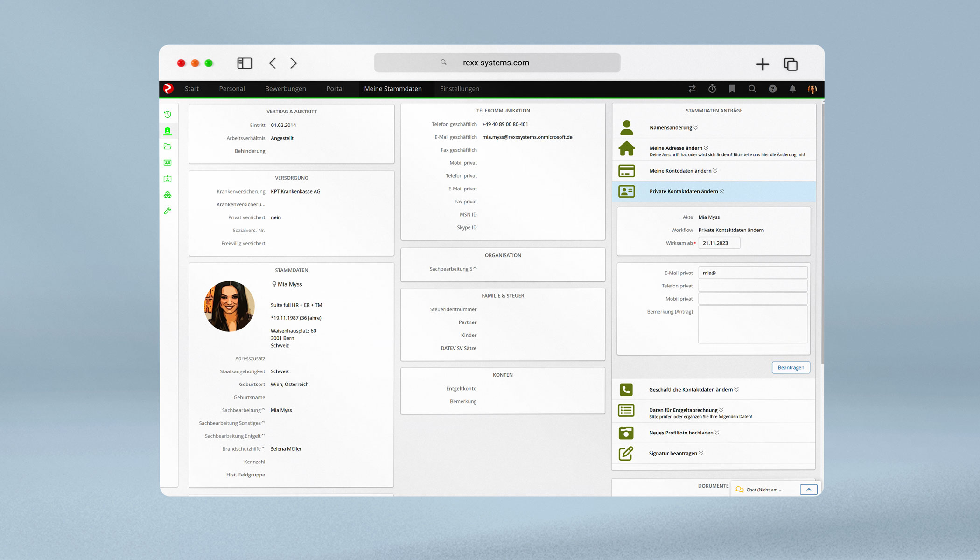Collapse the Private Kontaktdaten ändern section
Screen dimensions: 980x560
(x=686, y=191)
